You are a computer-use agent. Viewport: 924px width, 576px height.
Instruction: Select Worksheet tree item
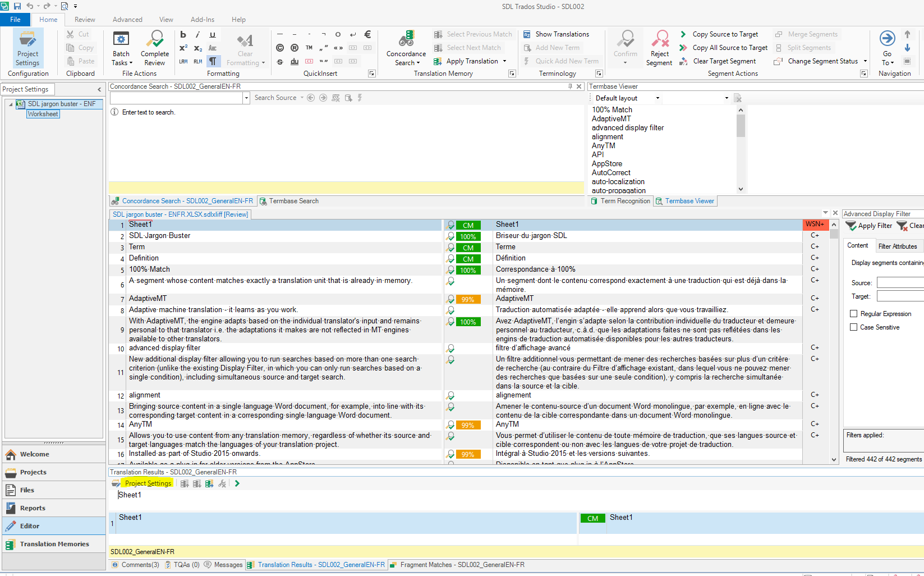(43, 114)
